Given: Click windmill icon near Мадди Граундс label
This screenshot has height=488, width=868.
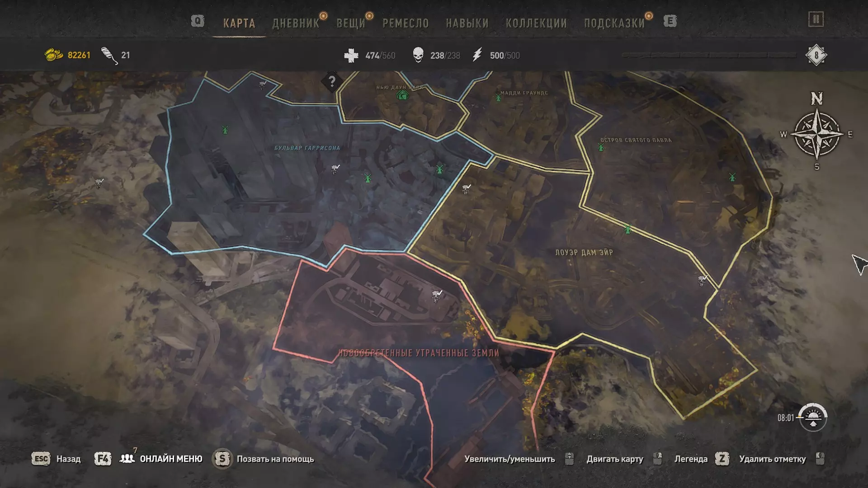Looking at the screenshot, I should (498, 97).
